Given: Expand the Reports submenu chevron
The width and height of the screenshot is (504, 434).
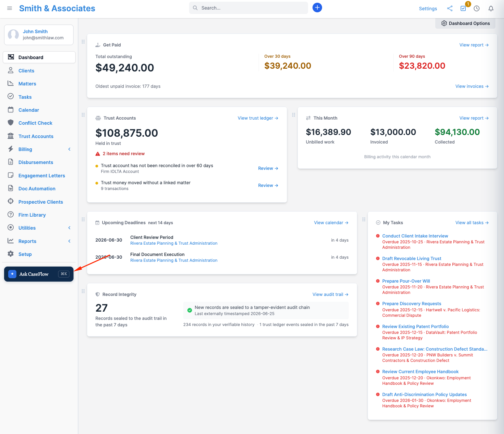Looking at the screenshot, I should click(69, 241).
